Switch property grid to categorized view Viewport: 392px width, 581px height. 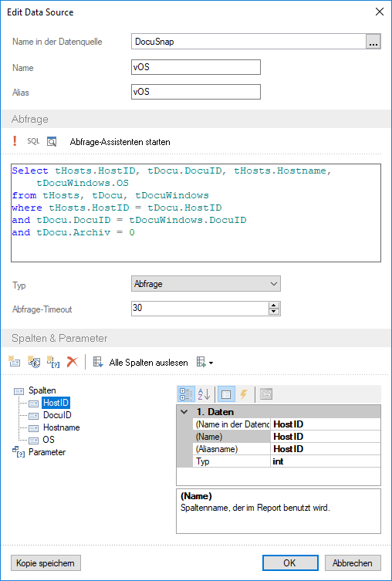tap(186, 394)
